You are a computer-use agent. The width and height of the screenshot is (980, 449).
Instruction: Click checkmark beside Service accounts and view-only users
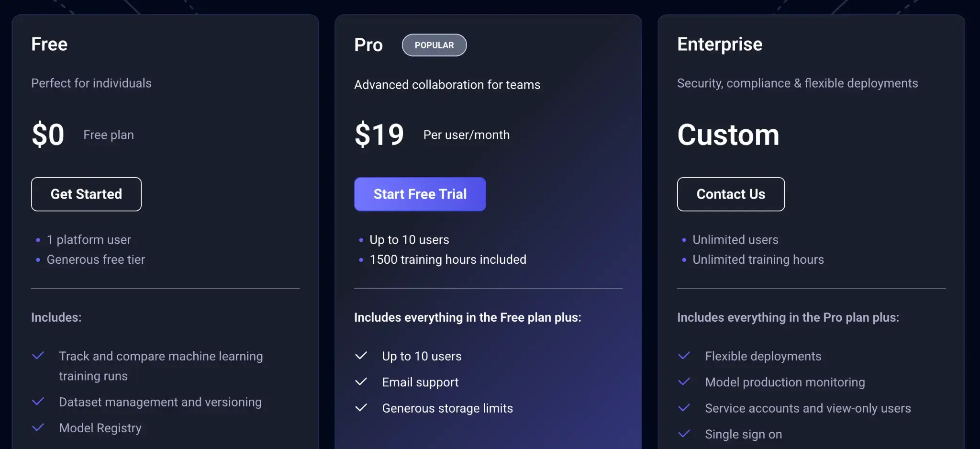(684, 408)
